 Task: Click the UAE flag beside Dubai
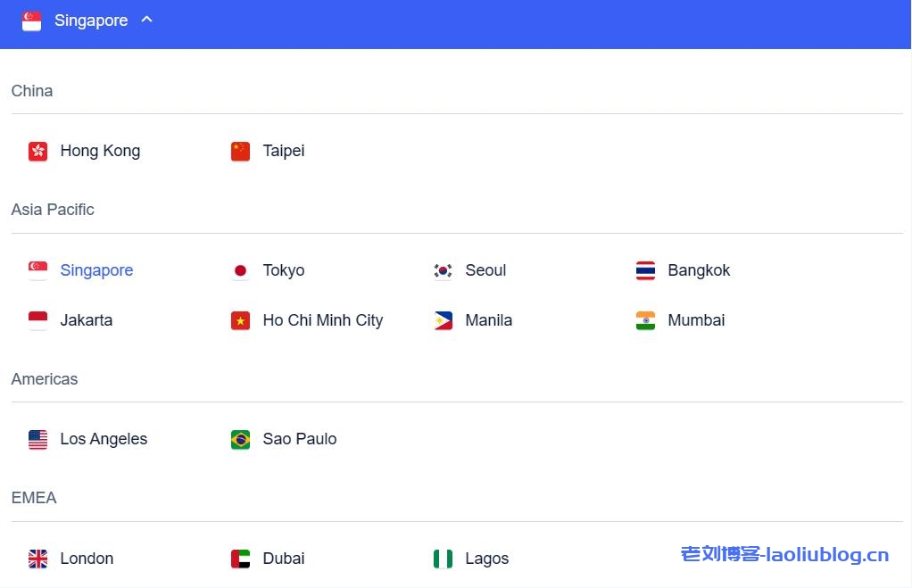point(240,559)
